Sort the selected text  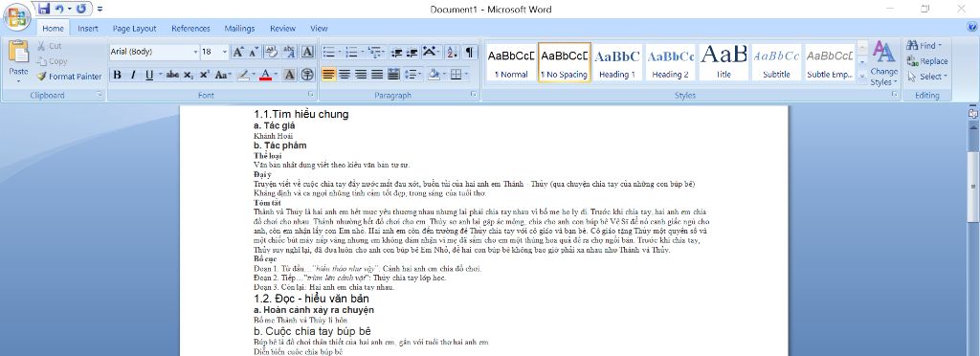[452, 52]
